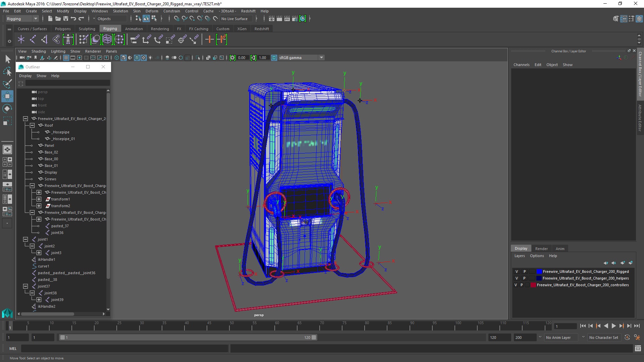Image resolution: width=644 pixels, height=362 pixels.
Task: Open the viewport Shading menu
Action: 39,51
